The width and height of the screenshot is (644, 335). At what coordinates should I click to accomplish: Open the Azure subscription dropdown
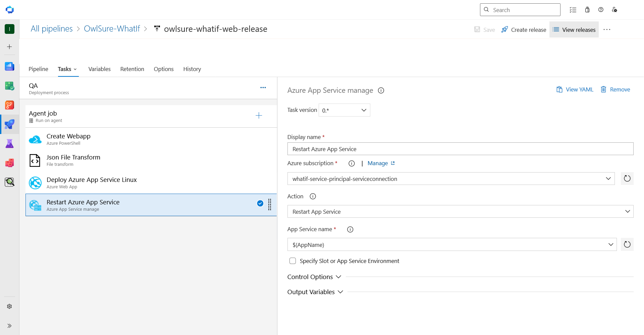(451, 179)
